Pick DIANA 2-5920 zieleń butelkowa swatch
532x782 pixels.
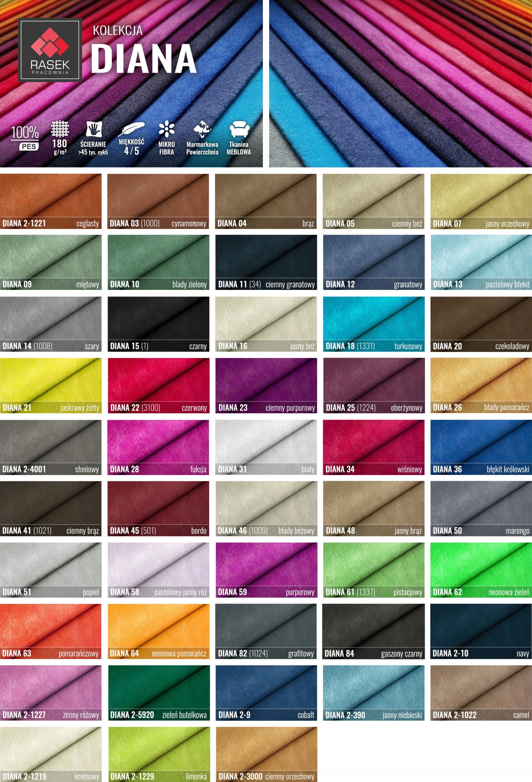[159, 693]
